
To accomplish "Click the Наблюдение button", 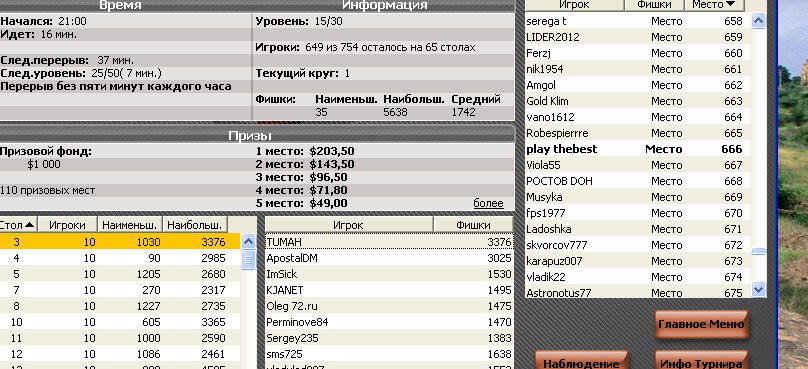I will 581,361.
